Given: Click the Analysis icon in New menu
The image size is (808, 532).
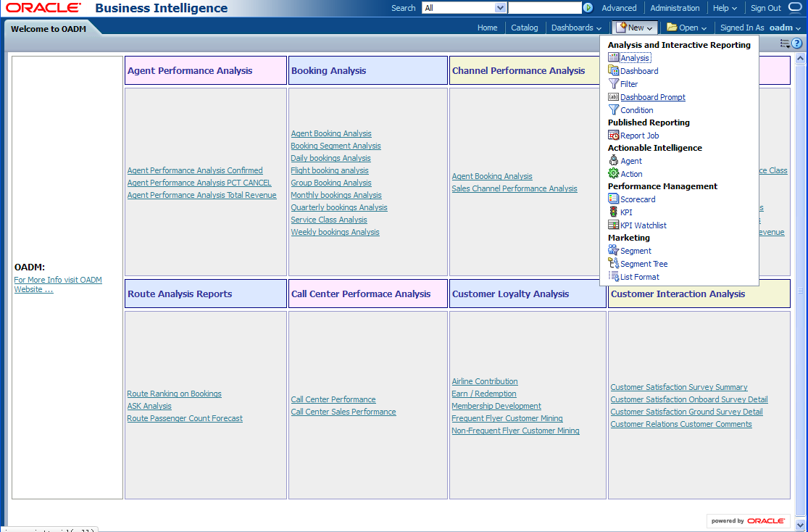Looking at the screenshot, I should tap(613, 58).
